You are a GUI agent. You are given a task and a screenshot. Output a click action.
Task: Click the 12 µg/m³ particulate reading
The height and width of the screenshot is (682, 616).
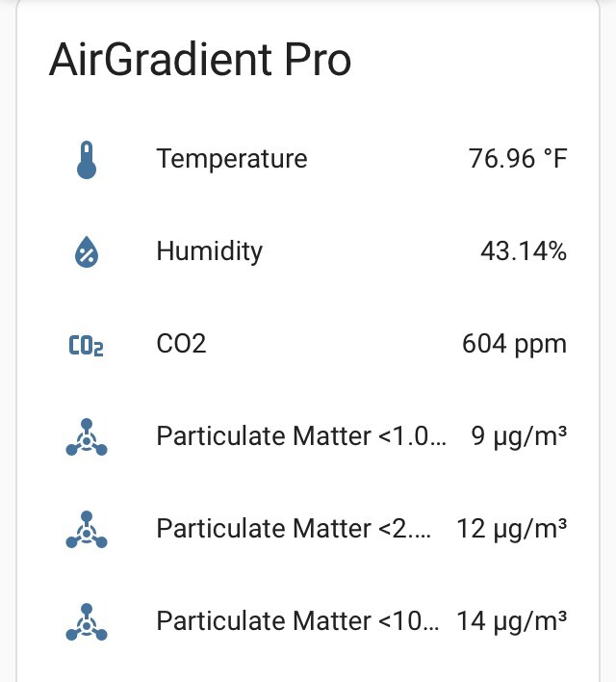(x=512, y=529)
